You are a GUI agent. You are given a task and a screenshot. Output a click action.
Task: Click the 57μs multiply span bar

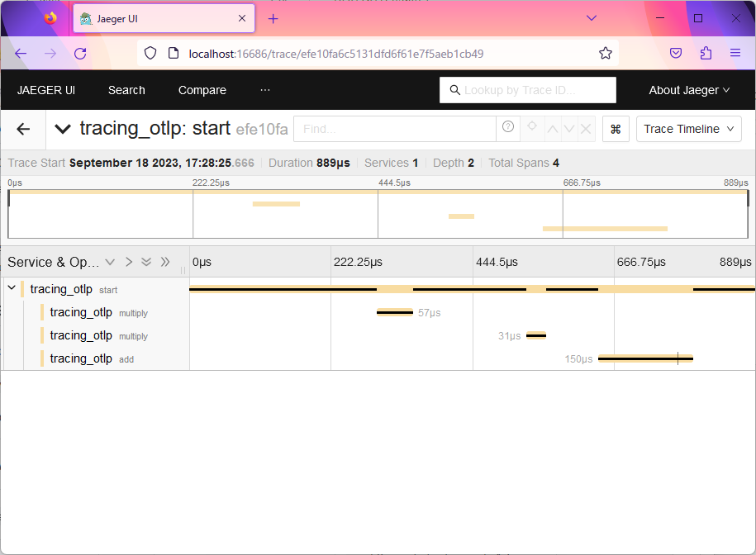[395, 312]
